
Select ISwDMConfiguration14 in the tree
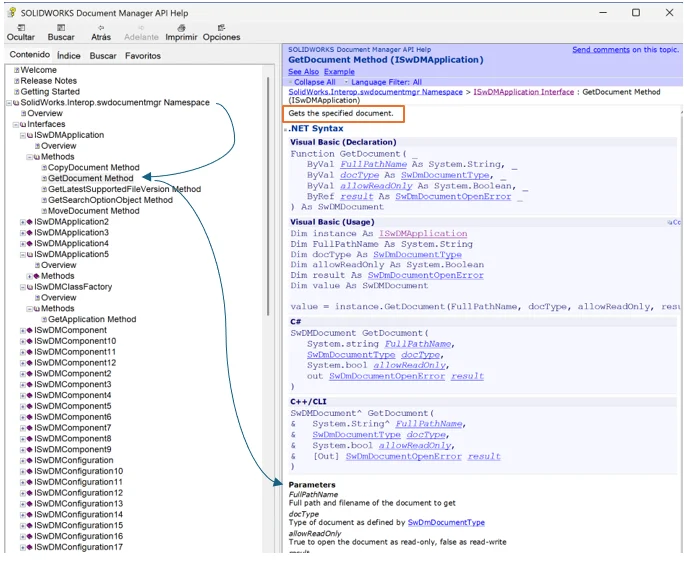coord(79,515)
